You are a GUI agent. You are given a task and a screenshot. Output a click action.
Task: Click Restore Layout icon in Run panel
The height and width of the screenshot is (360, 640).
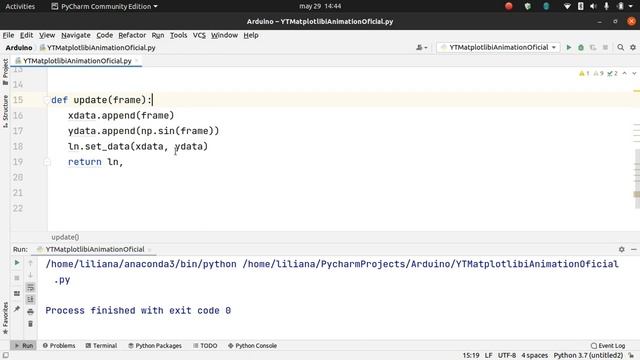pyautogui.click(x=17, y=293)
